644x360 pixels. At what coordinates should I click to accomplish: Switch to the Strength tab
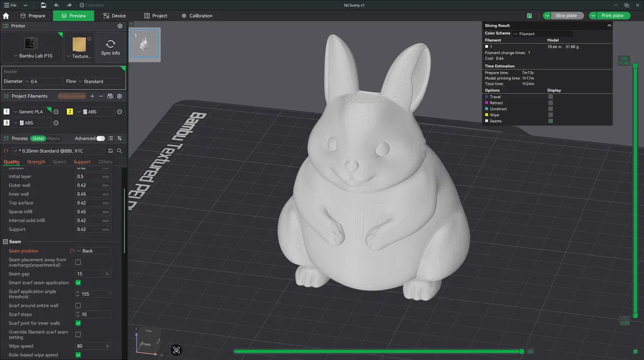click(36, 162)
